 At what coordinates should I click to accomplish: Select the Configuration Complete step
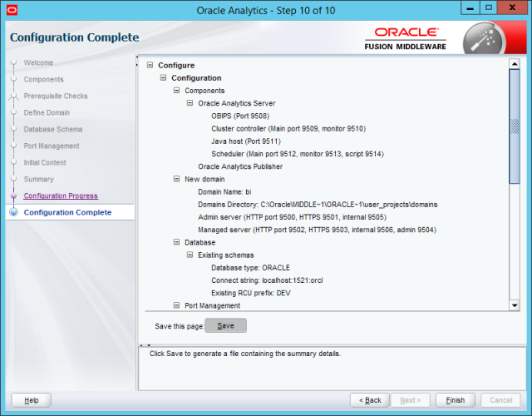pyautogui.click(x=67, y=212)
